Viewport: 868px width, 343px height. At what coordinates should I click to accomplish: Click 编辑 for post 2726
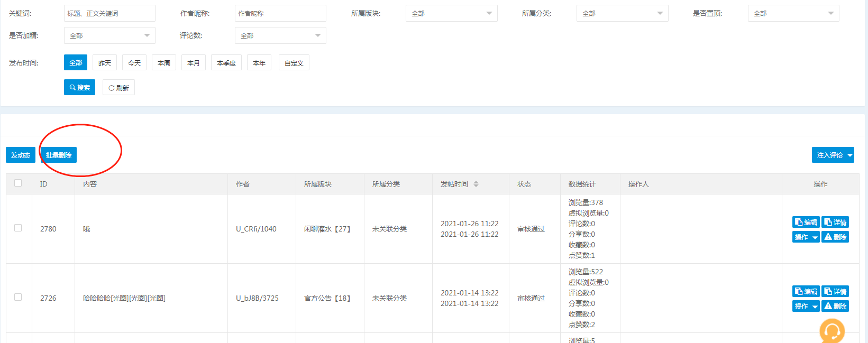click(806, 291)
